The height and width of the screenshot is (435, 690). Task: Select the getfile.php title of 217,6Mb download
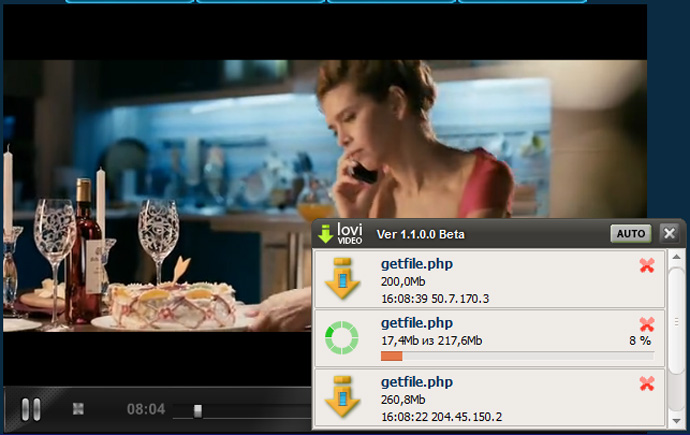(x=417, y=323)
